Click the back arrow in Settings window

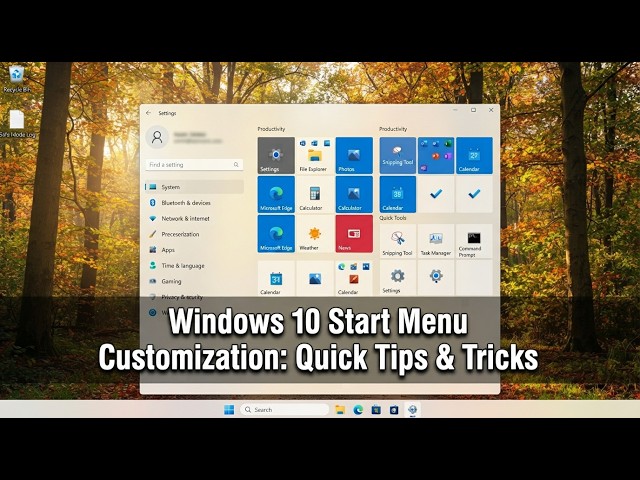149,113
